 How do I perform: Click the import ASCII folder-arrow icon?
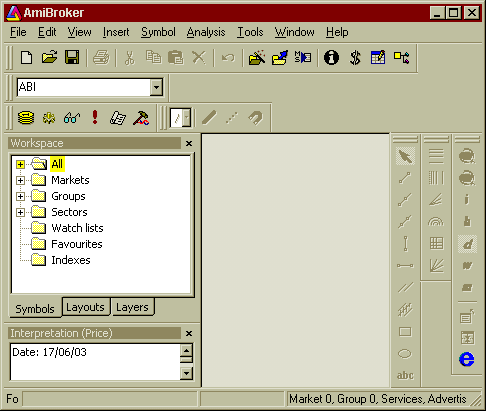280,57
